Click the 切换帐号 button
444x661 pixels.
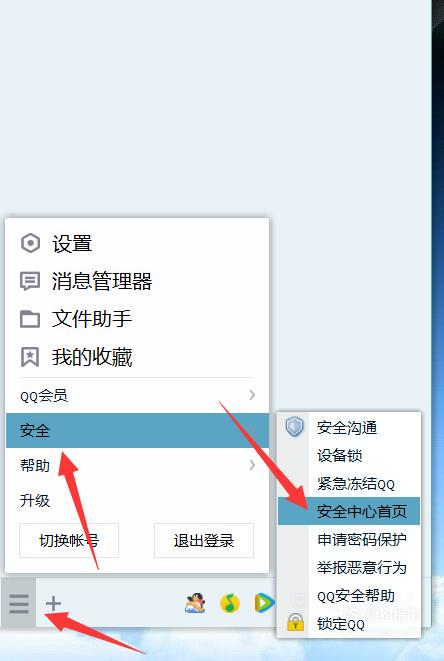tap(69, 540)
